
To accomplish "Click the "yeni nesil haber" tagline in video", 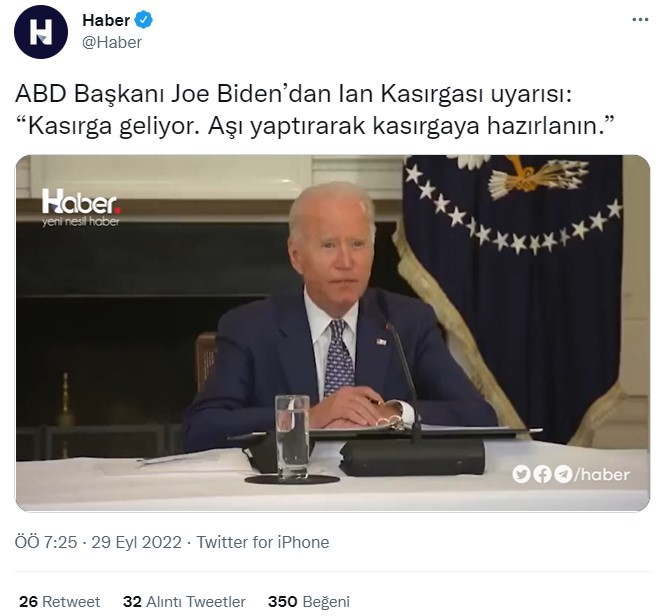I will pyautogui.click(x=80, y=221).
